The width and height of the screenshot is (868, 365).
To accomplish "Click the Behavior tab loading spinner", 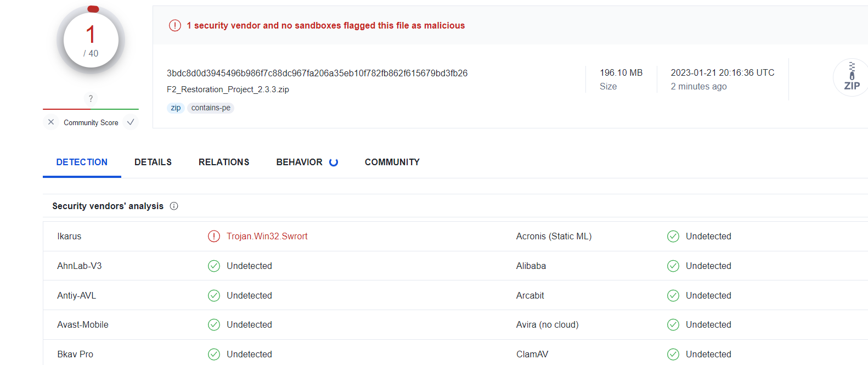I will coord(334,162).
